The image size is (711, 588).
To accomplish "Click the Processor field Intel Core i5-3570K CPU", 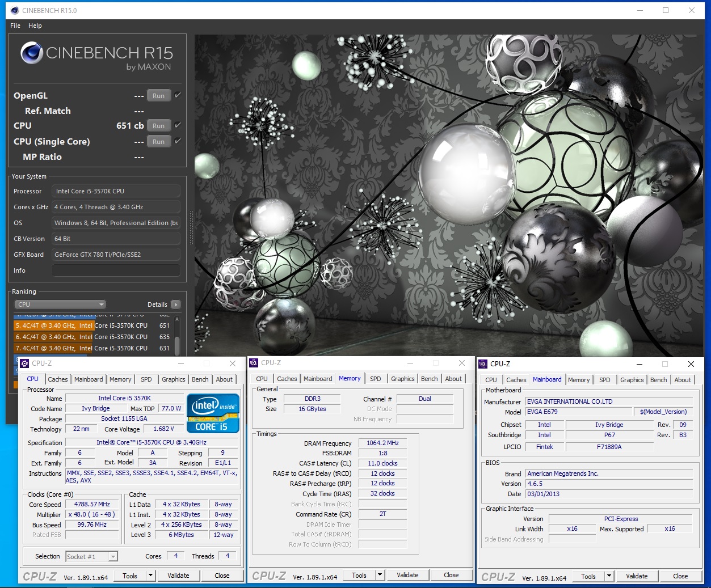I will pos(116,191).
